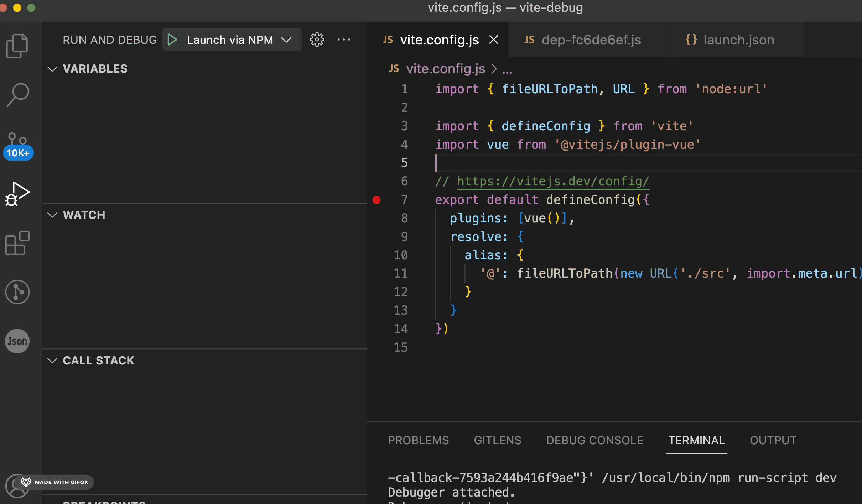The image size is (862, 504).
Task: Open the Search view icon
Action: tap(17, 95)
